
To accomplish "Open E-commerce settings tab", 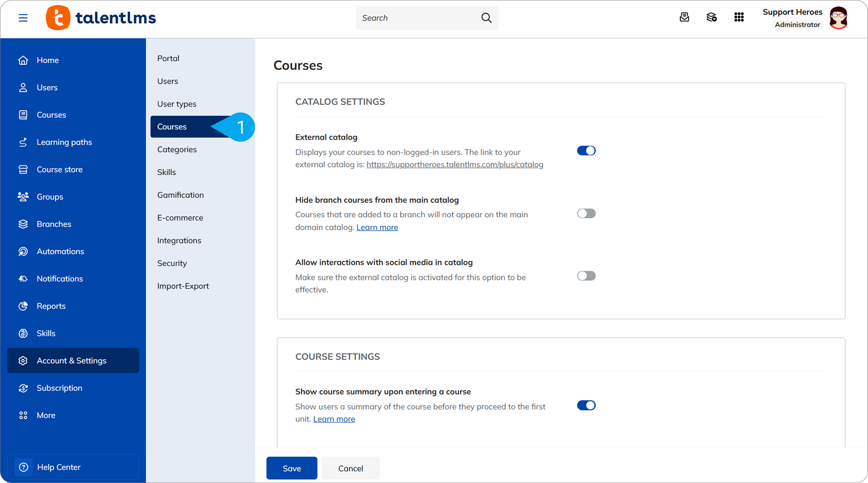I will pyautogui.click(x=180, y=218).
